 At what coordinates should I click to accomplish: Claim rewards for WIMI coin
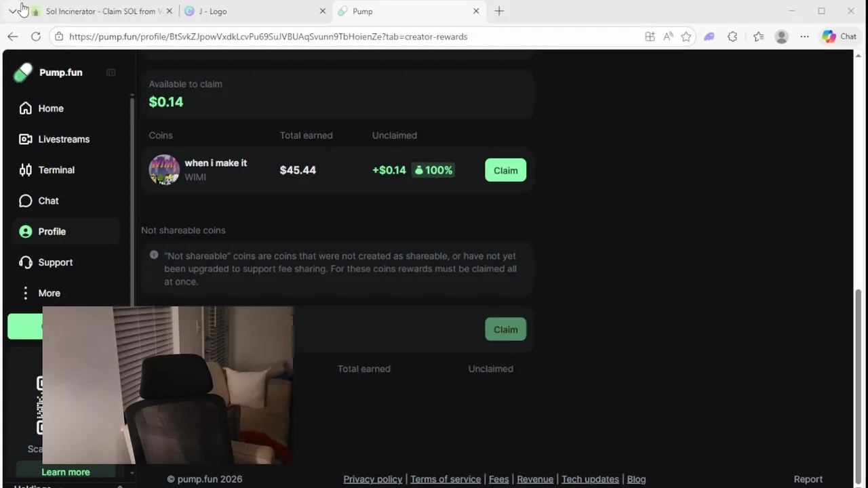point(505,170)
